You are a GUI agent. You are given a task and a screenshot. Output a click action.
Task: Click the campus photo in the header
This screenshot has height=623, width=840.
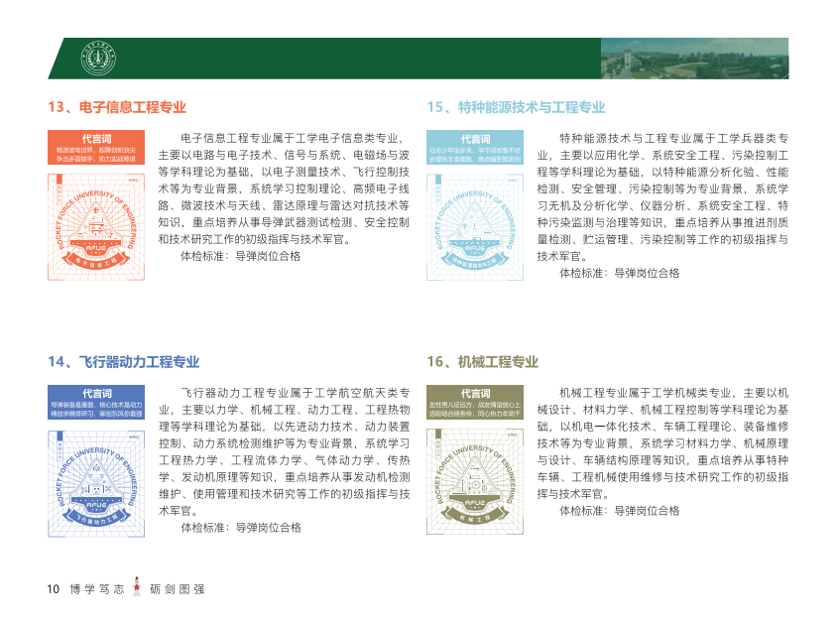pos(695,59)
